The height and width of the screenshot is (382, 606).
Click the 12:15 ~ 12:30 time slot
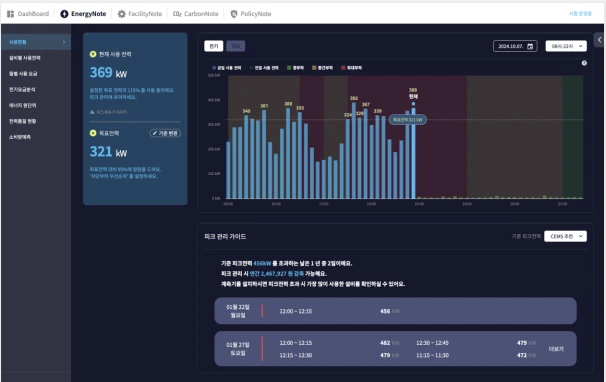296,355
